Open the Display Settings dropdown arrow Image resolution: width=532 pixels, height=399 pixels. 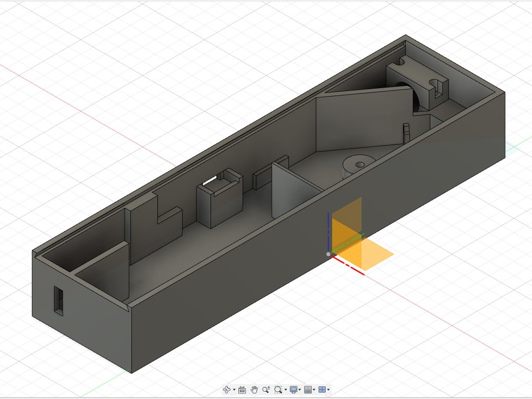click(300, 390)
